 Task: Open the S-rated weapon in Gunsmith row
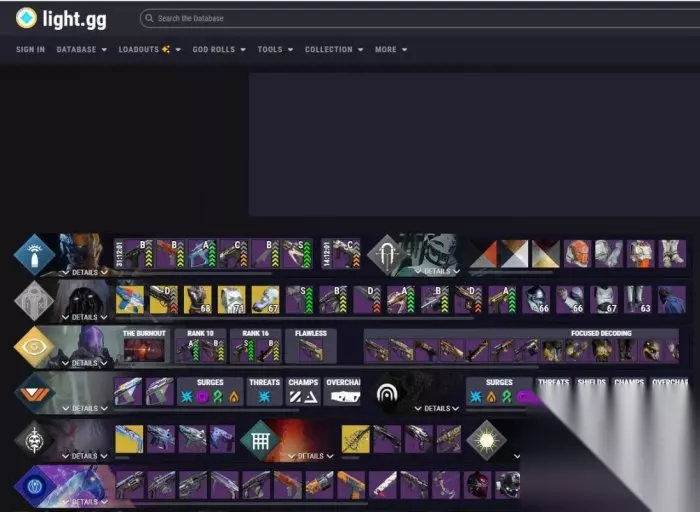(297, 254)
